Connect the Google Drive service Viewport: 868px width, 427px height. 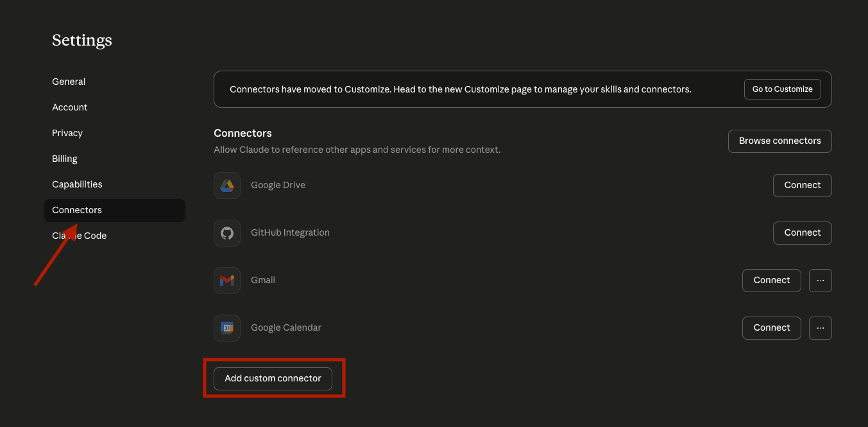point(802,185)
